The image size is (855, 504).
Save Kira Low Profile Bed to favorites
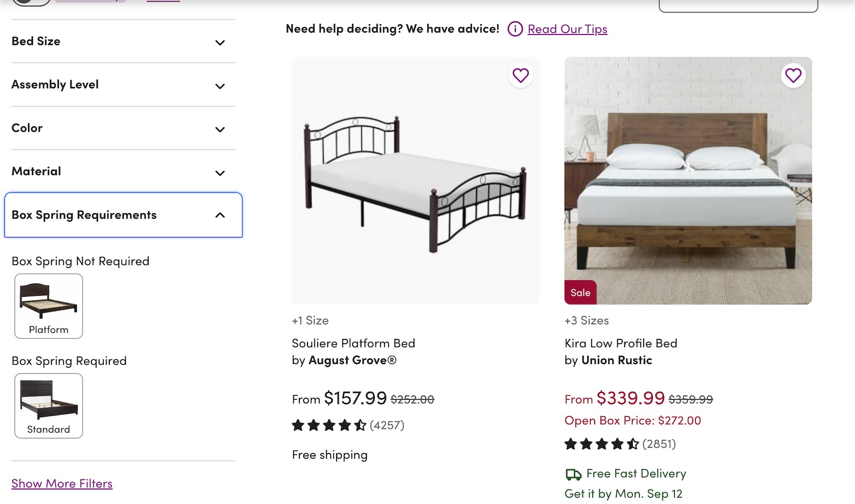[x=793, y=76]
